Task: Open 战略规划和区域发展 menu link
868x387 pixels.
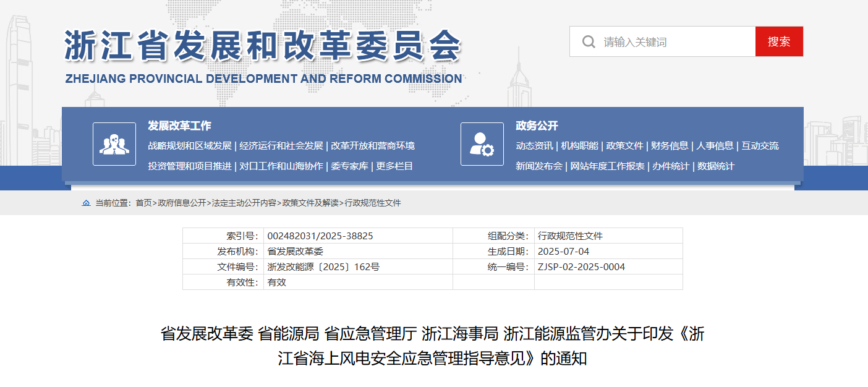Action: pyautogui.click(x=190, y=146)
